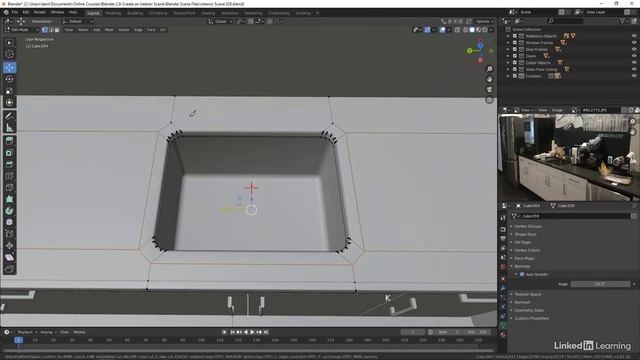Activate the Scale tool
Screen dimensions: 640x360
(9, 91)
